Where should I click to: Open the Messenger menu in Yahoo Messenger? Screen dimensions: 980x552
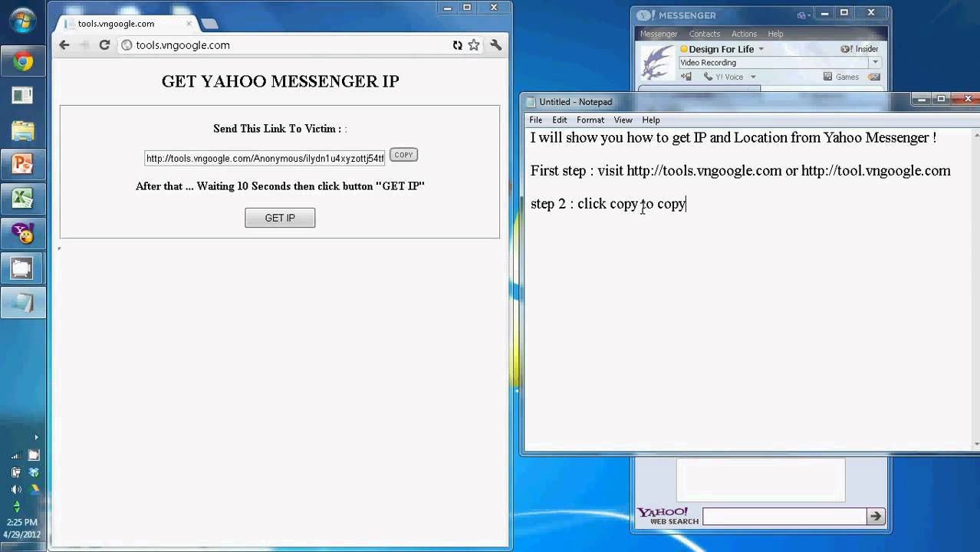coord(659,34)
